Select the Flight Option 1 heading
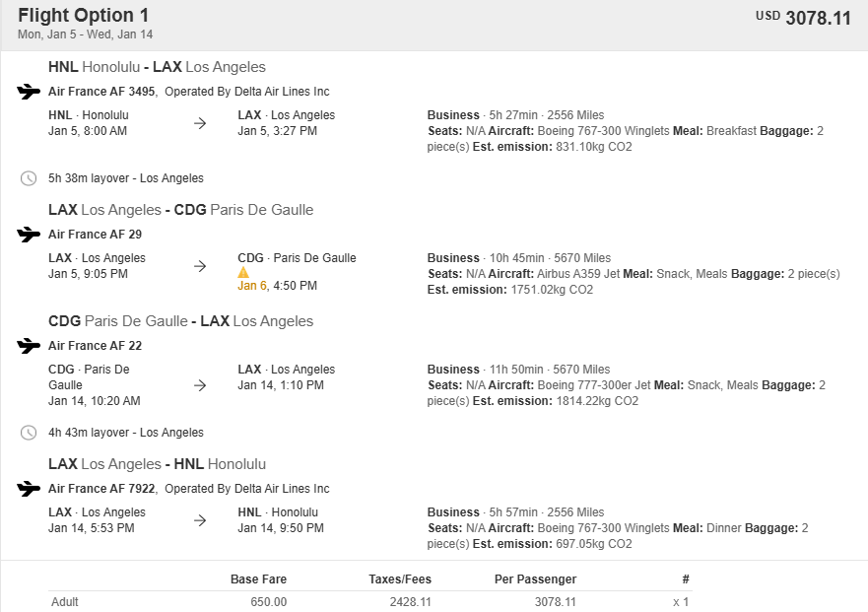The height and width of the screenshot is (612, 868). coord(84,16)
